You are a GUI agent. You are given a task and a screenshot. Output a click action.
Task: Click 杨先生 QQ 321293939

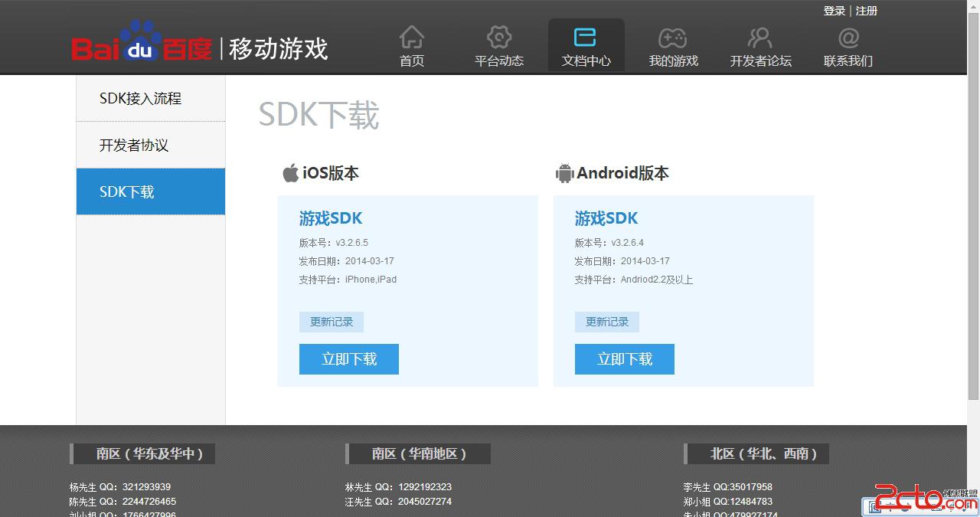[x=120, y=487]
